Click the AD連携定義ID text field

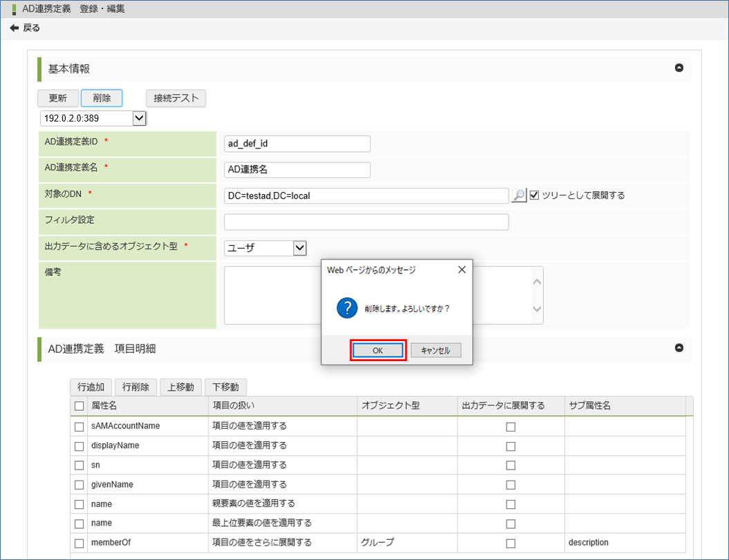click(x=297, y=144)
